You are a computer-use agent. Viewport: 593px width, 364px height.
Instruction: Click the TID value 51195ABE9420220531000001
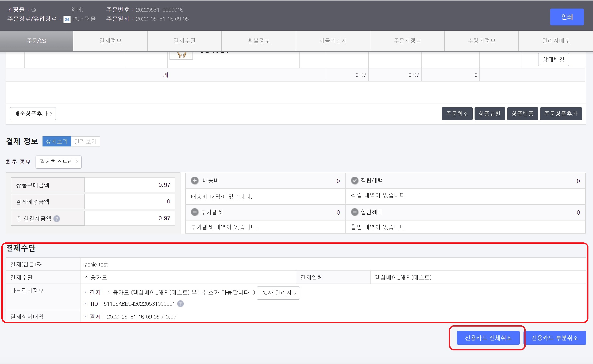click(139, 304)
